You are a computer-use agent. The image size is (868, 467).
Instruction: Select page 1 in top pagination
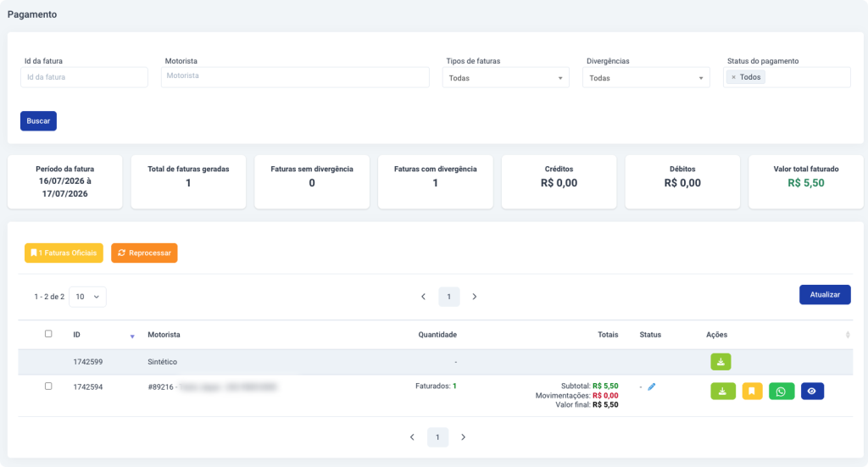click(449, 297)
